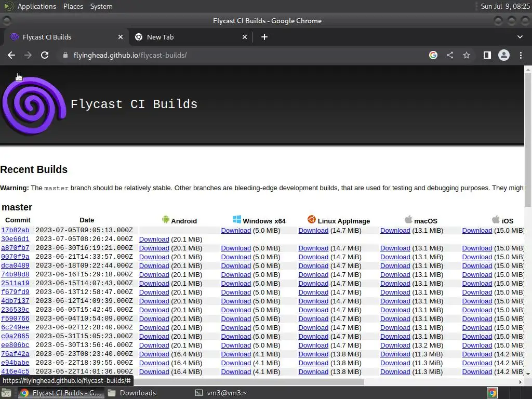The image size is (532, 399).
Task: Download Android build for 2511a19
Action: pos(154,283)
